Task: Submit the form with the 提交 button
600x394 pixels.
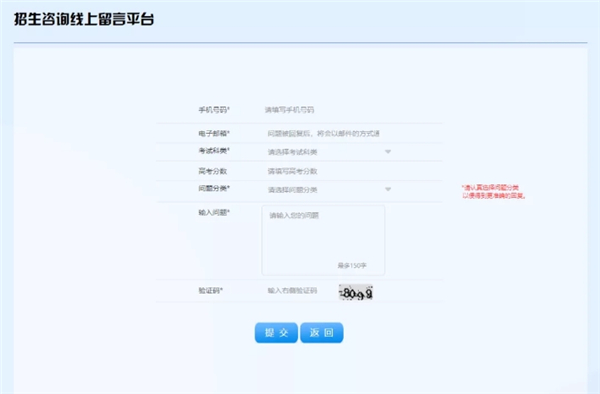Action: 276,333
